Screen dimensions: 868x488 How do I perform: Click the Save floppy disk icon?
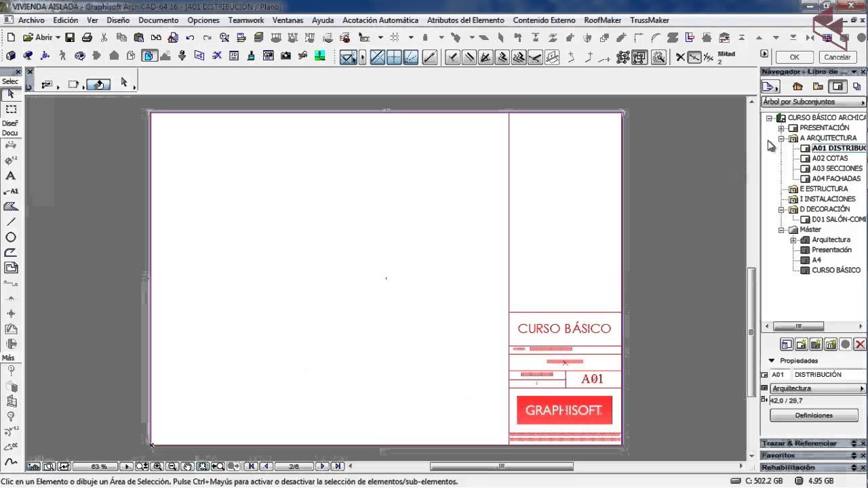[70, 37]
